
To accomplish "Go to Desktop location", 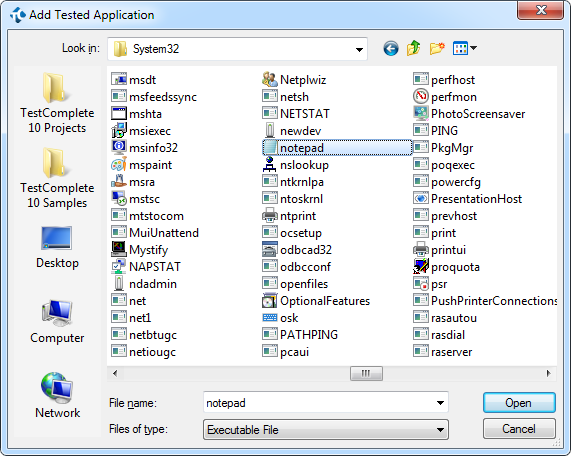I will pyautogui.click(x=57, y=248).
